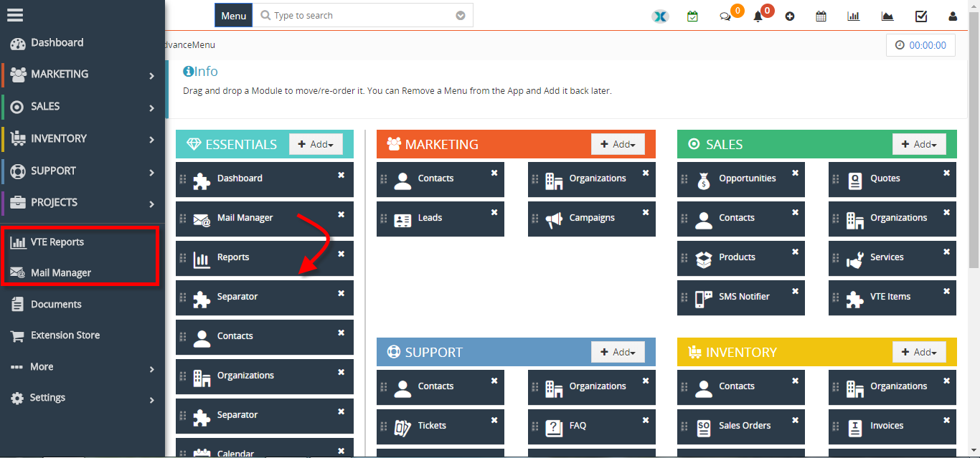Click the teal X logo icon in the header
Viewport: 980px width, 458px height.
point(660,16)
